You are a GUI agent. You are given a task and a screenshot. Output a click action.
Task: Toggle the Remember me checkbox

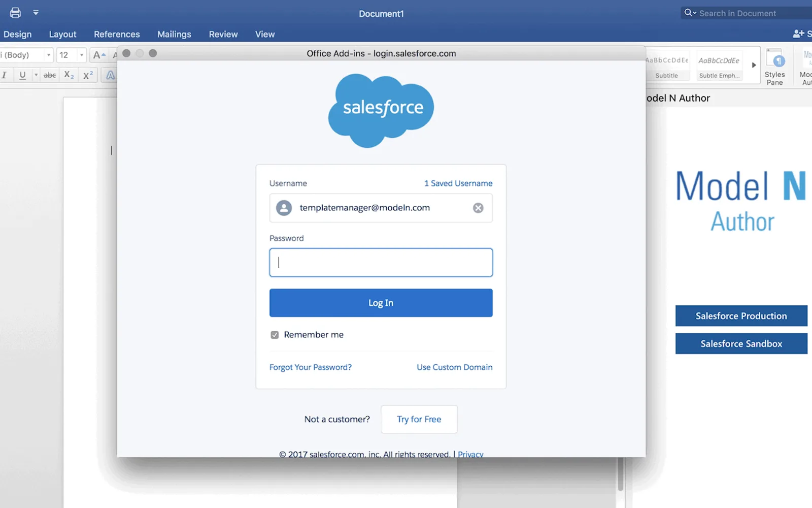point(275,335)
